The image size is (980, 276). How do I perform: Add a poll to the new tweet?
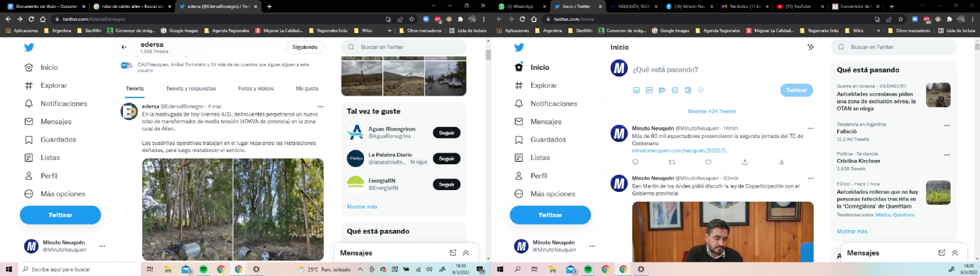point(662,90)
